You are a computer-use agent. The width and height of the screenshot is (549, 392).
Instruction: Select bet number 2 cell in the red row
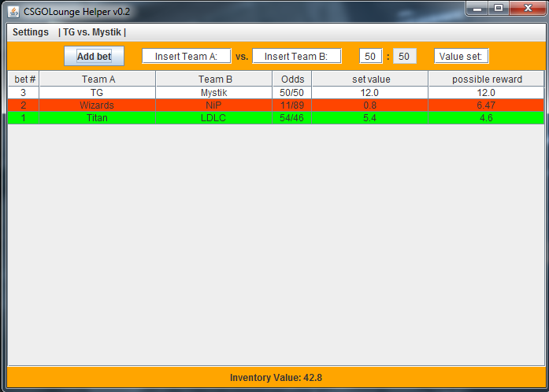24,105
